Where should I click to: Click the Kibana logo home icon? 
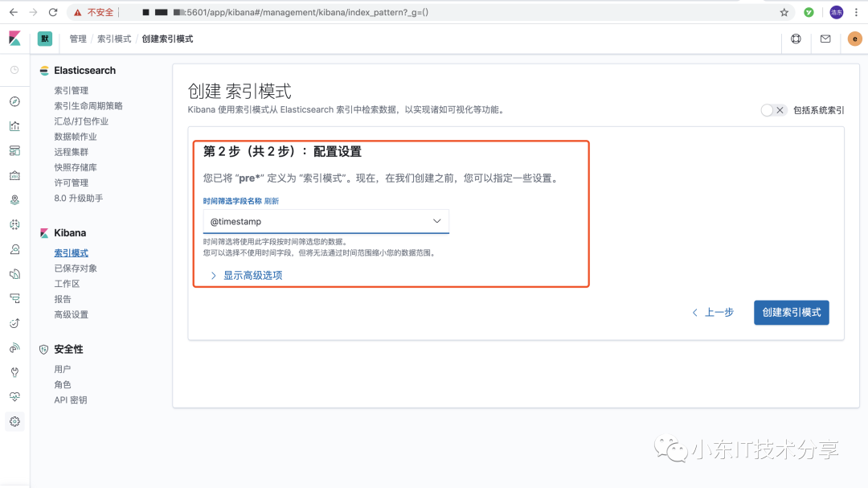(15, 39)
